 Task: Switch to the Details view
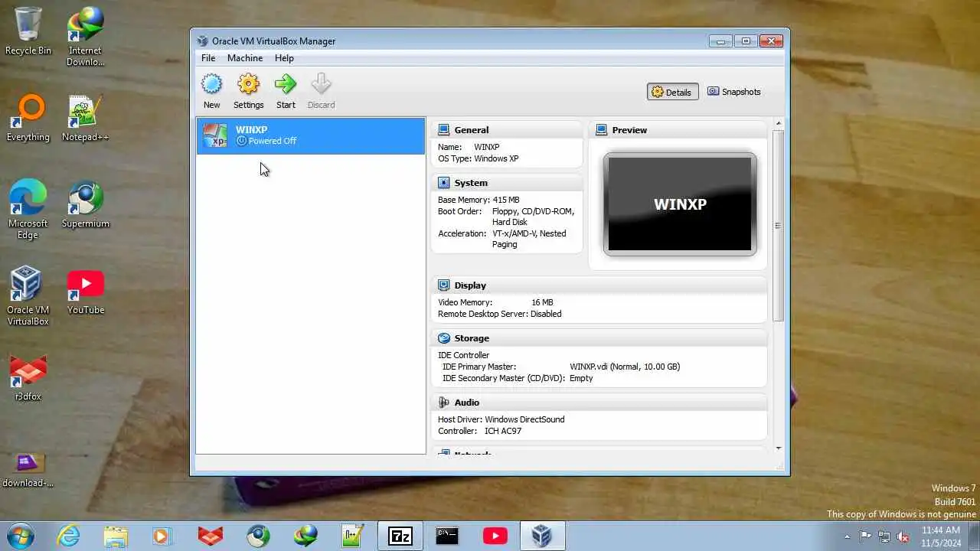point(672,92)
